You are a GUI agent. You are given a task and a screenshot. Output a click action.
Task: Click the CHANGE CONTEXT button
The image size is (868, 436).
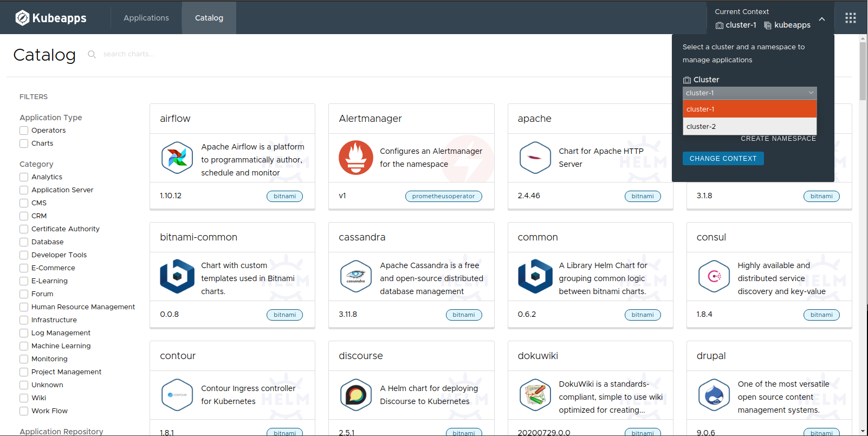(x=723, y=158)
